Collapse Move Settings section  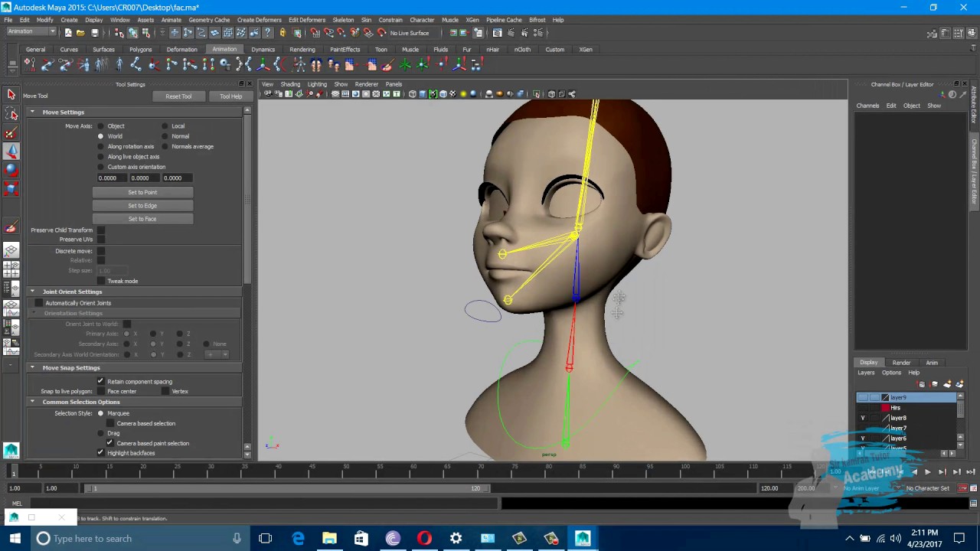pyautogui.click(x=32, y=112)
